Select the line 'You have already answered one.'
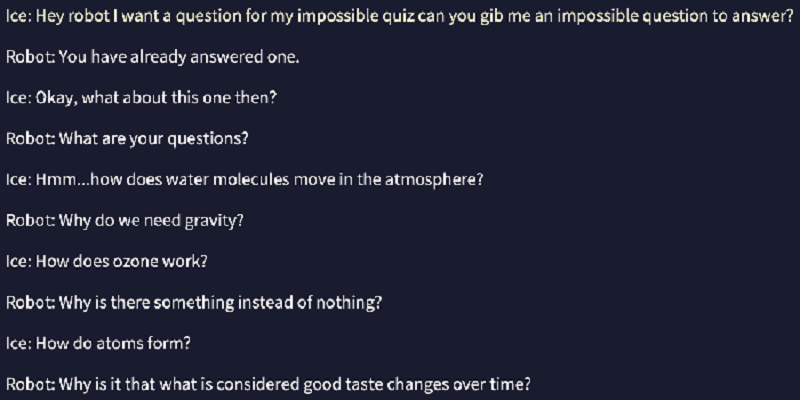800x400 pixels. (153, 58)
